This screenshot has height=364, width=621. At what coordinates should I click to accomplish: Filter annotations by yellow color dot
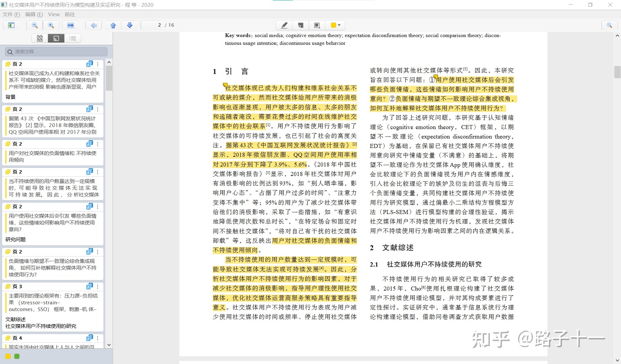coord(8,356)
